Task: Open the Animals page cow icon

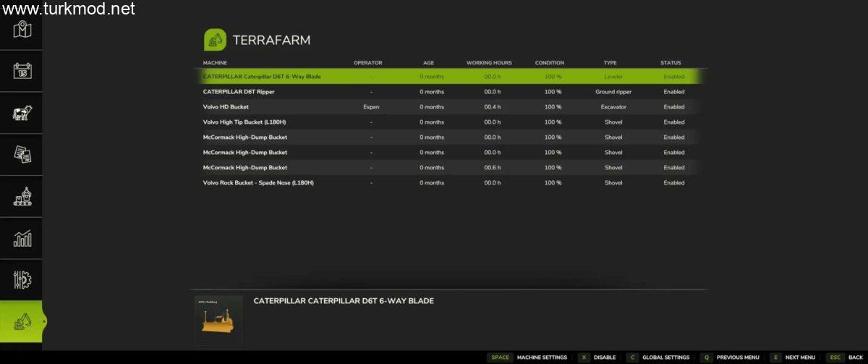Action: pos(22,113)
